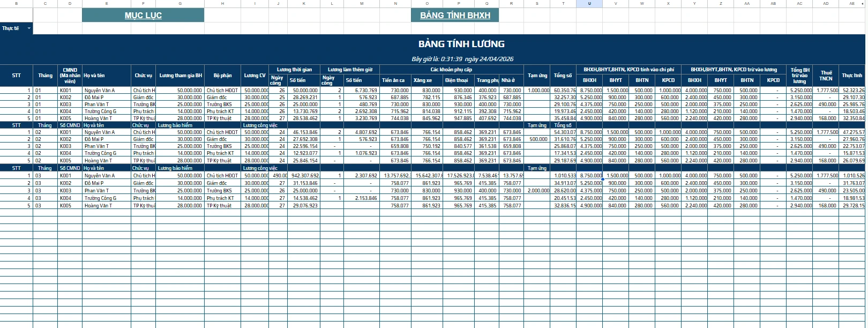Image resolution: width=868 pixels, height=328 pixels.
Task: Expand the Thực tế dropdown arrow
Action: coord(29,28)
